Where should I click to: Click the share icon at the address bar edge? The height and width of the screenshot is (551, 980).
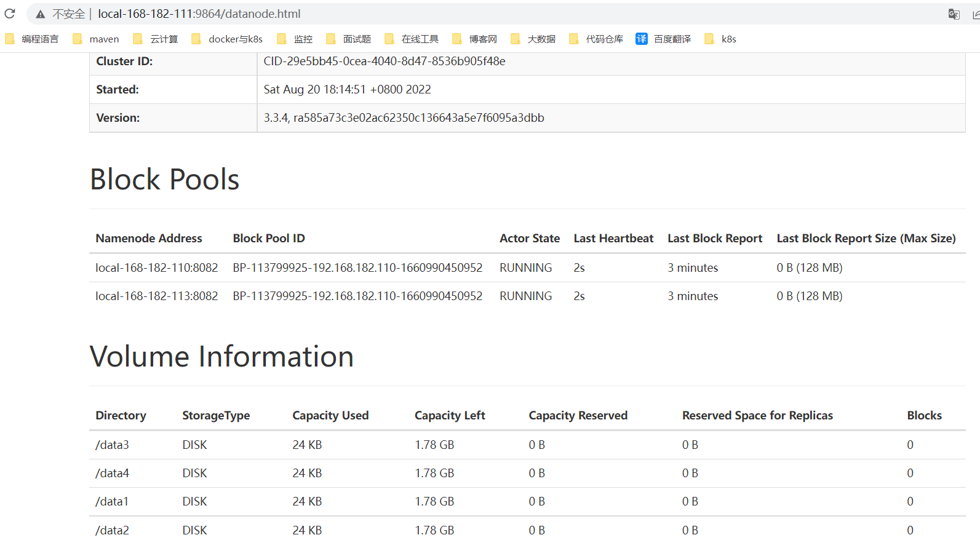point(976,14)
